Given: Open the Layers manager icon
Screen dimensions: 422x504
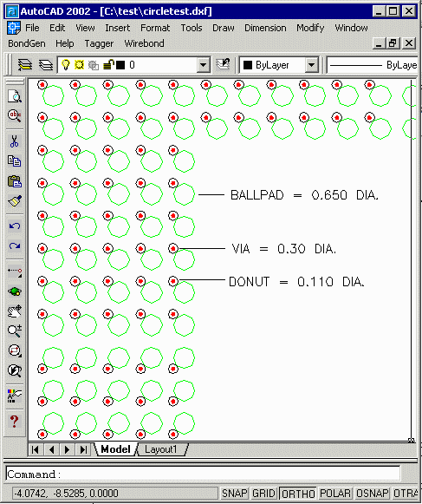Looking at the screenshot, I should point(46,65).
